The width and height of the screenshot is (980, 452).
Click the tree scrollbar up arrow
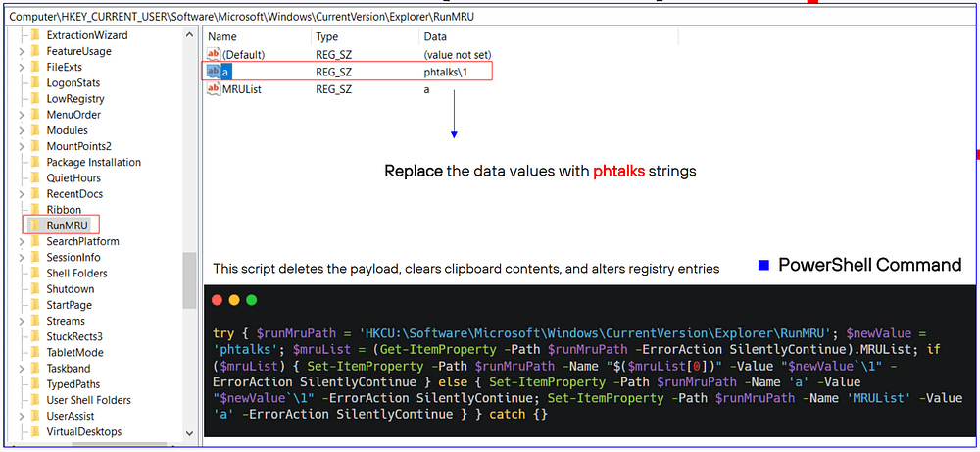(190, 35)
